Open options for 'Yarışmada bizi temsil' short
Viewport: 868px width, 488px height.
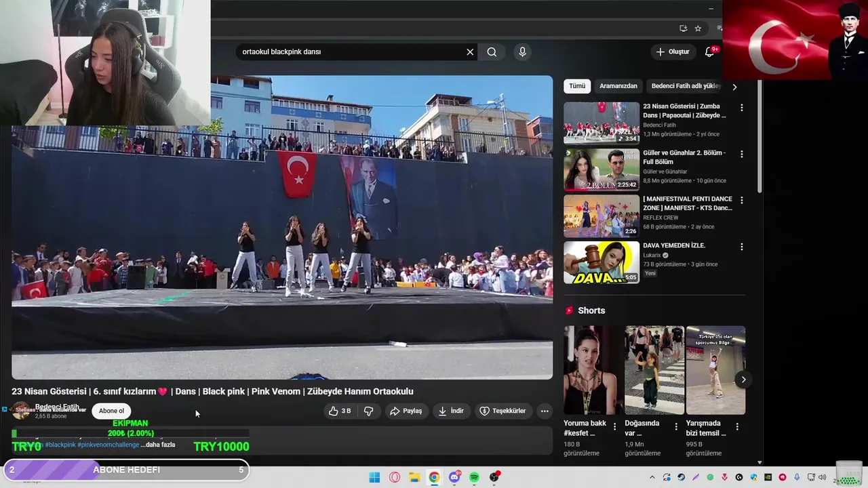[737, 426]
